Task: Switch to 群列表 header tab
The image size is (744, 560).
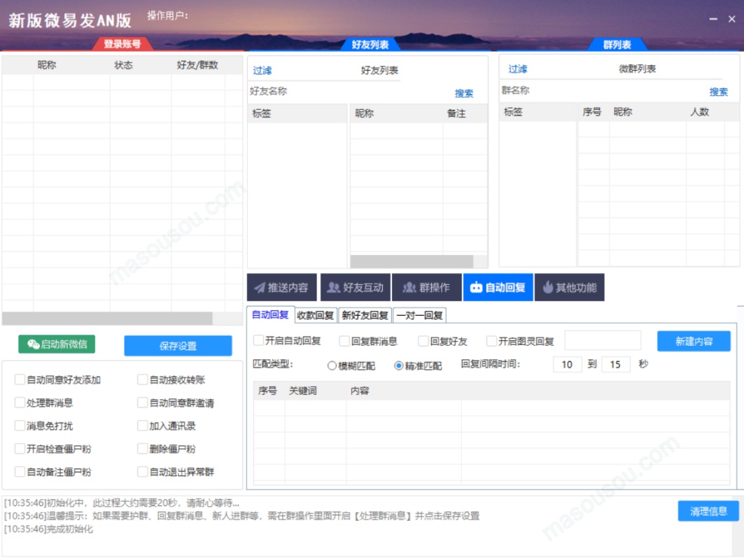Action: point(617,44)
